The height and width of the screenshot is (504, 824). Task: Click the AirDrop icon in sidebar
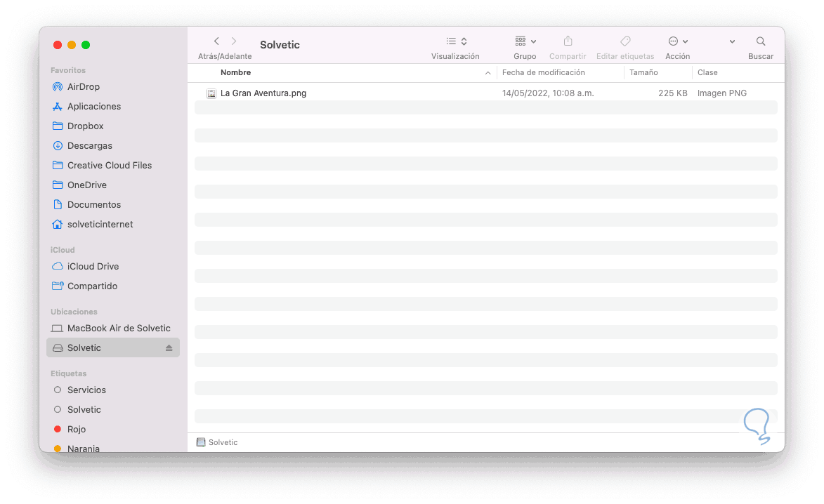(x=58, y=86)
